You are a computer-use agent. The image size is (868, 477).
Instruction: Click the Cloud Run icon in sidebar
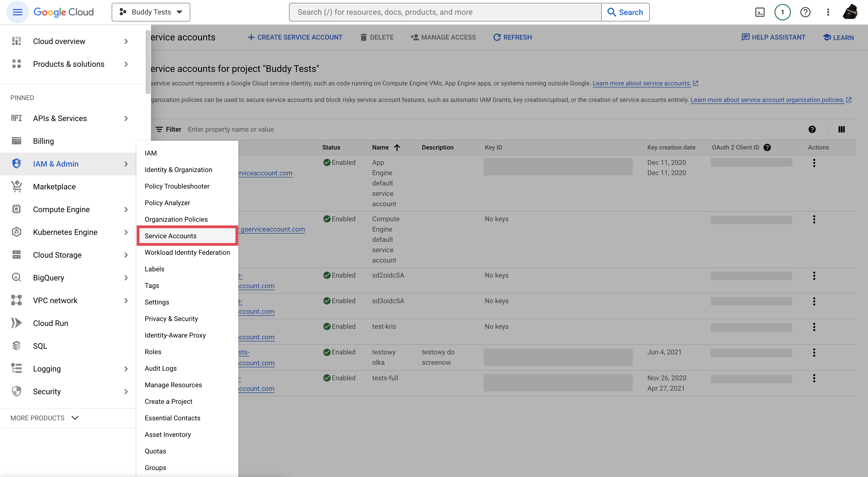coord(16,323)
